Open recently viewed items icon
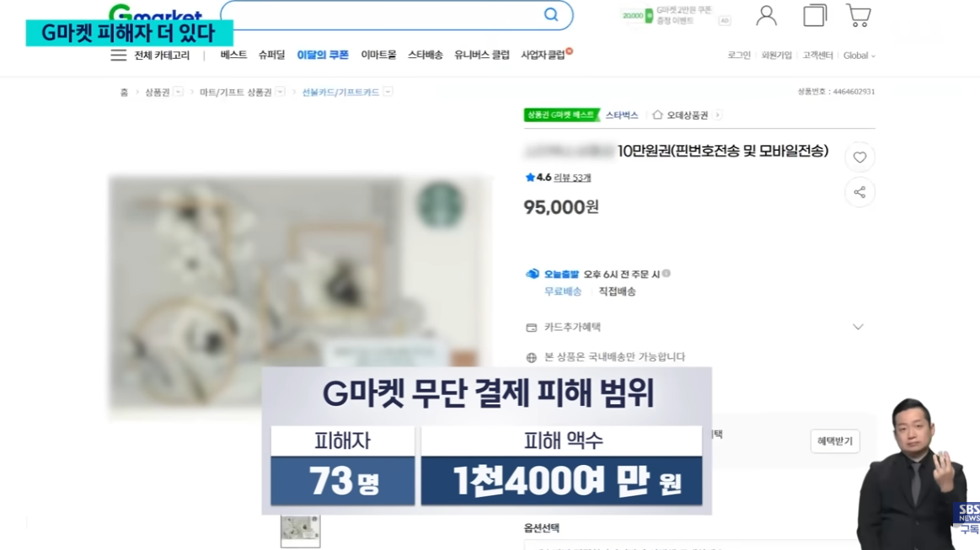This screenshot has width=980, height=550. pos(814,16)
